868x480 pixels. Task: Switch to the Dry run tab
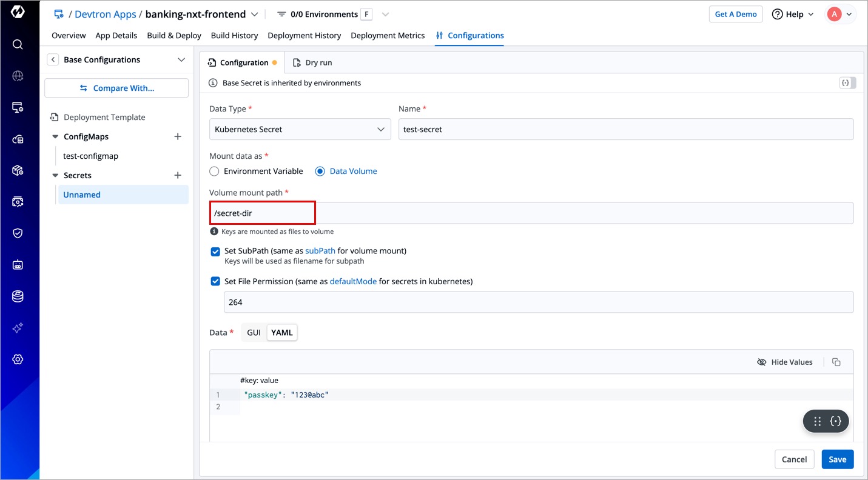[312, 62]
